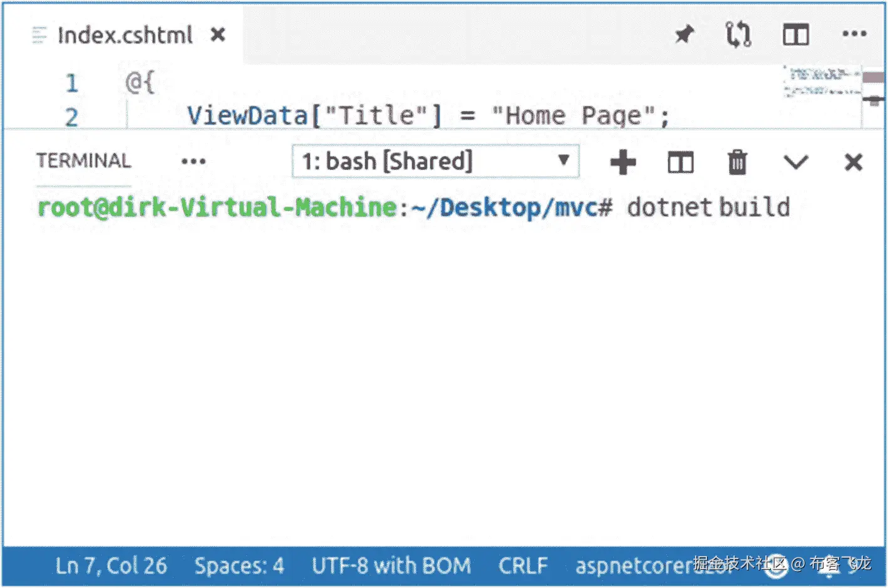
Task: Open terminal more actions via ellipsis
Action: click(194, 162)
